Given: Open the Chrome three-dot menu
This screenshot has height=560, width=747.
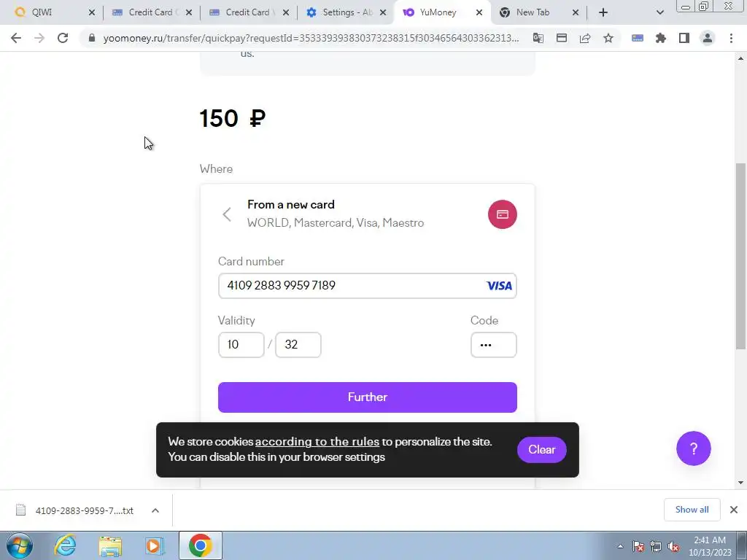Looking at the screenshot, I should (x=731, y=38).
